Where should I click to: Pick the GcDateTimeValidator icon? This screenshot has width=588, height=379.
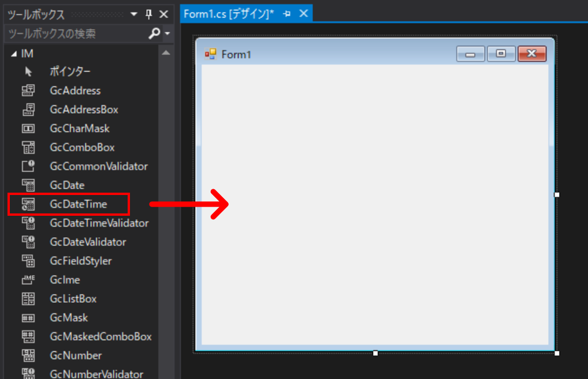(28, 223)
